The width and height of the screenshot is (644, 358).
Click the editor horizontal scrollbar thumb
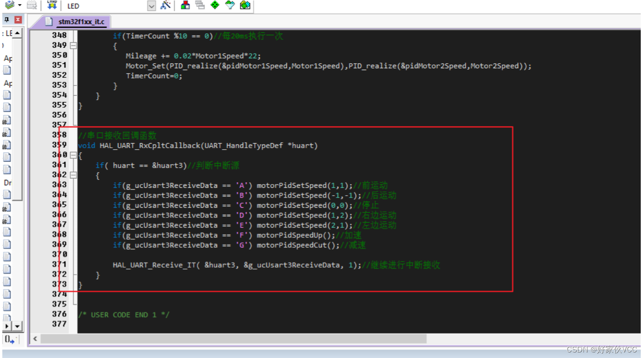pyautogui.click(x=234, y=338)
